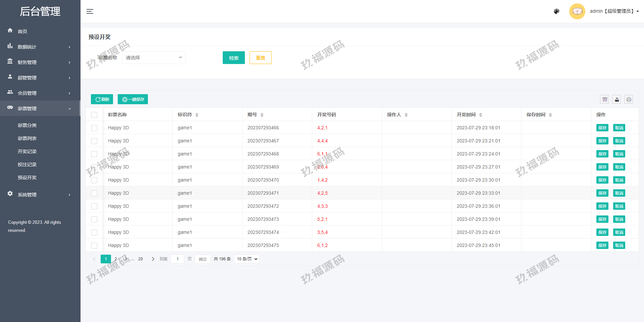The width and height of the screenshot is (644, 322).
Task: Click the sidebar collapse hamburger icon
Action: (x=90, y=11)
